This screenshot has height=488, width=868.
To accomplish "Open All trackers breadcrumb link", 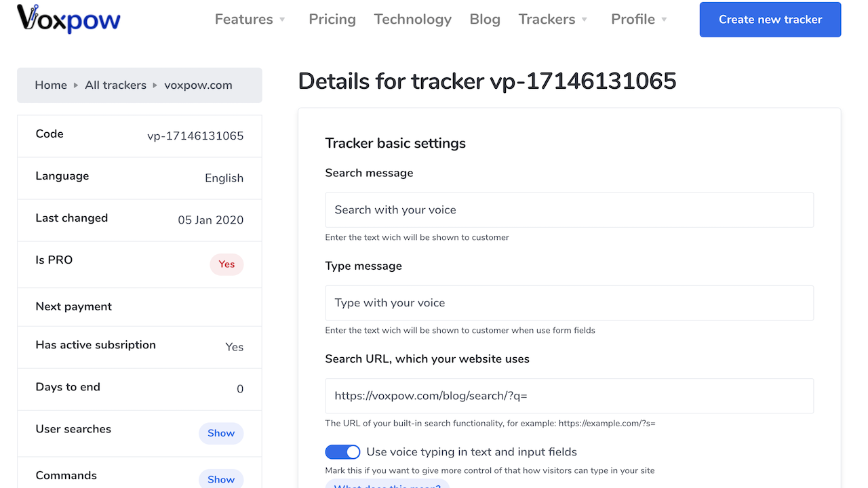I will point(115,85).
